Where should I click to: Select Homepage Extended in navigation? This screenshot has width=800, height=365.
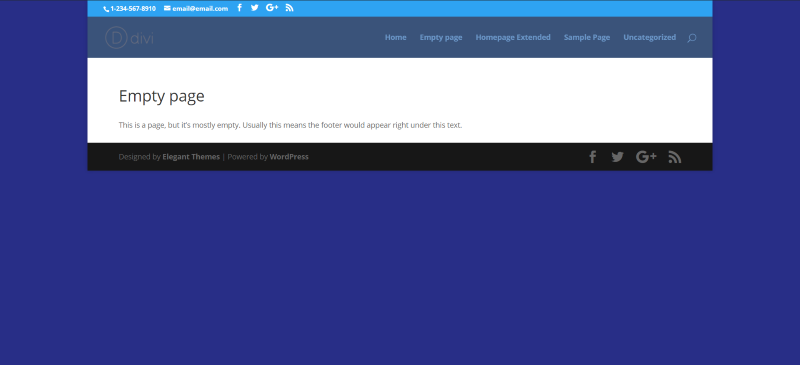(513, 37)
